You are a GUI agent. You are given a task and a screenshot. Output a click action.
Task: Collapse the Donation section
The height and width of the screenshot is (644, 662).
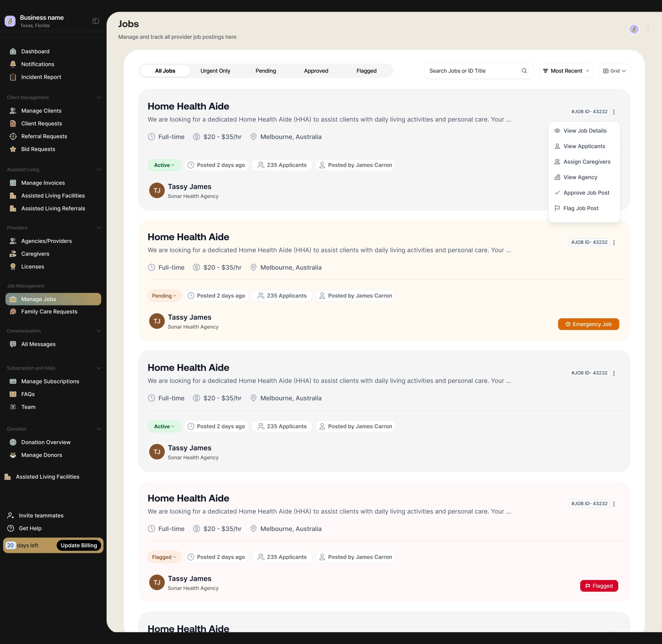pyautogui.click(x=99, y=429)
